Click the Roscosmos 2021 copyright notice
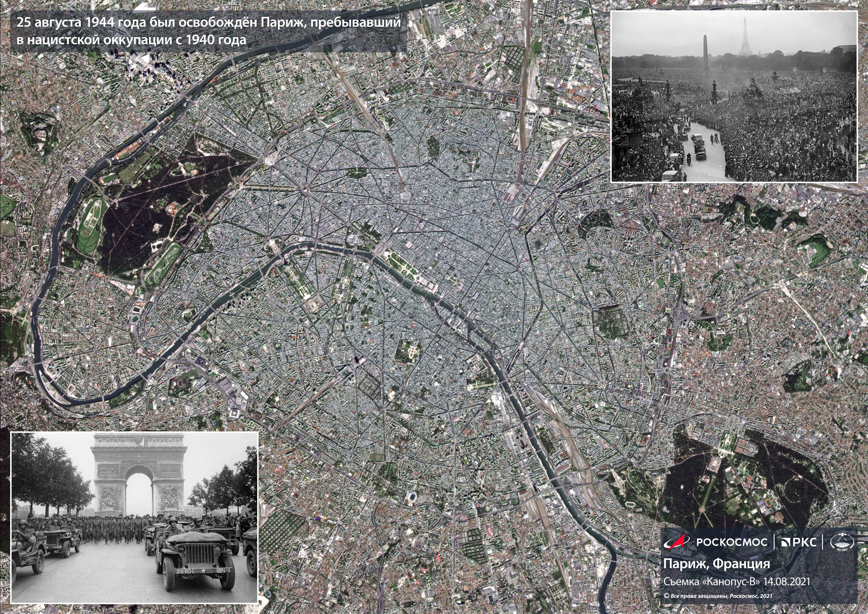Image resolution: width=868 pixels, height=614 pixels. pyautogui.click(x=718, y=596)
